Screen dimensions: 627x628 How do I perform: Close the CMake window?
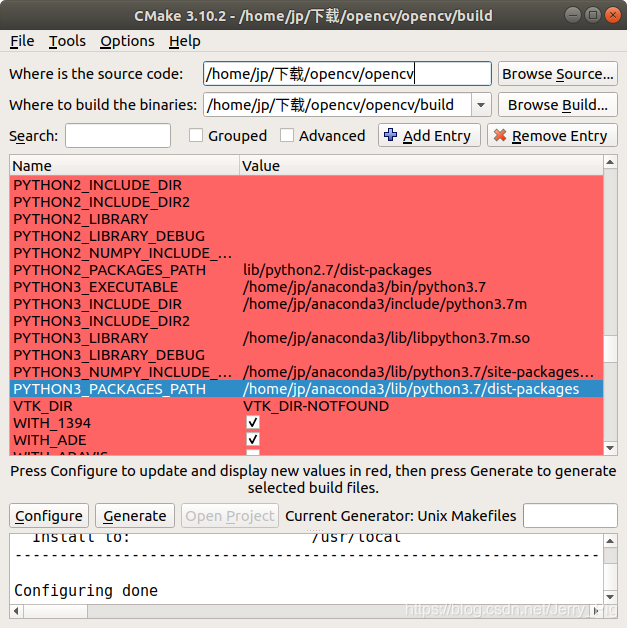[x=613, y=15]
